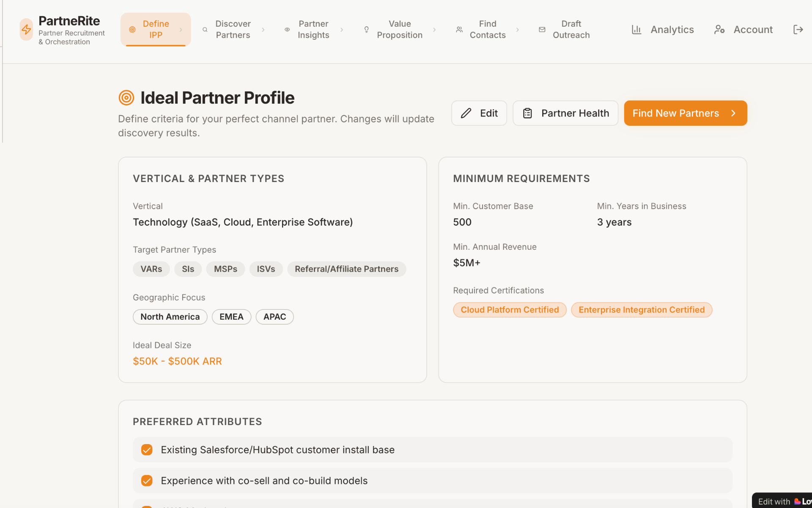
Task: Click the $5M+ annual revenue value
Action: coord(466,263)
